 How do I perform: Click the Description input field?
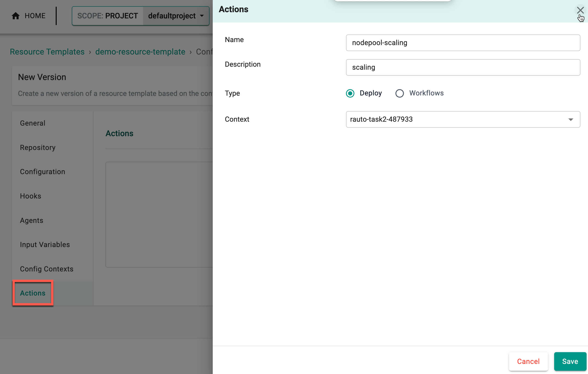[x=464, y=67]
